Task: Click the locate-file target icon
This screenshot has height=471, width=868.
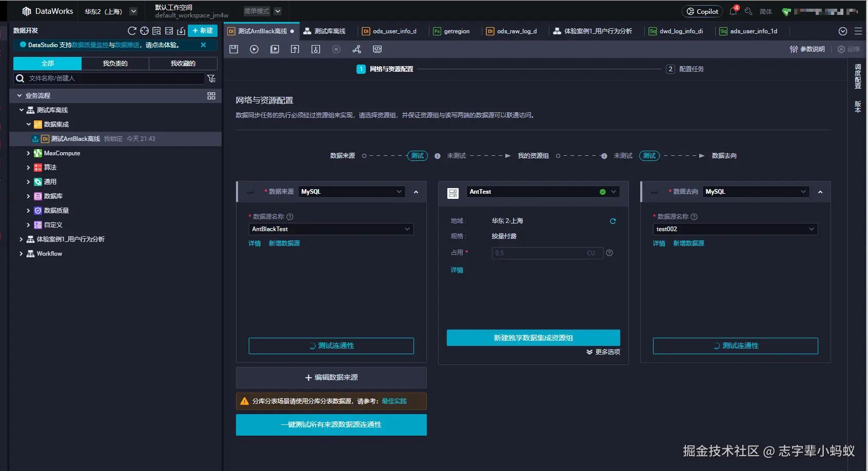Action: pyautogui.click(x=144, y=31)
